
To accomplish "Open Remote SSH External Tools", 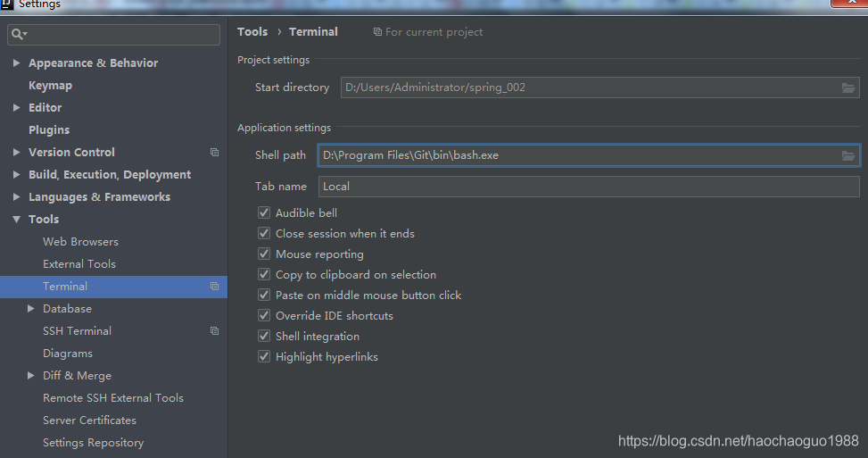I will [x=113, y=398].
